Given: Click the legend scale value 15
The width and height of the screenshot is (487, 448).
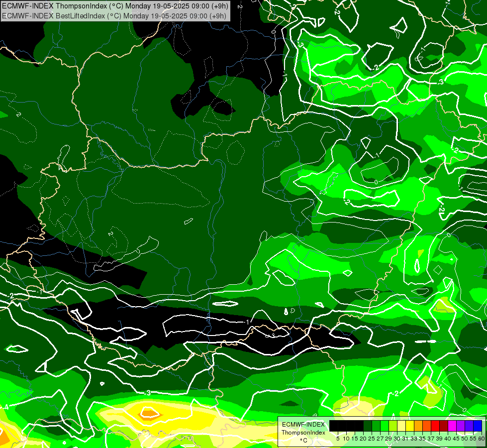Looking at the screenshot, I should [355, 439].
